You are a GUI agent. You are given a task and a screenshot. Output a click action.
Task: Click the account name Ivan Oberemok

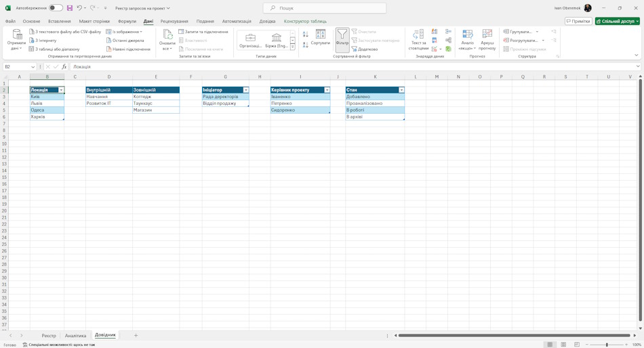567,8
